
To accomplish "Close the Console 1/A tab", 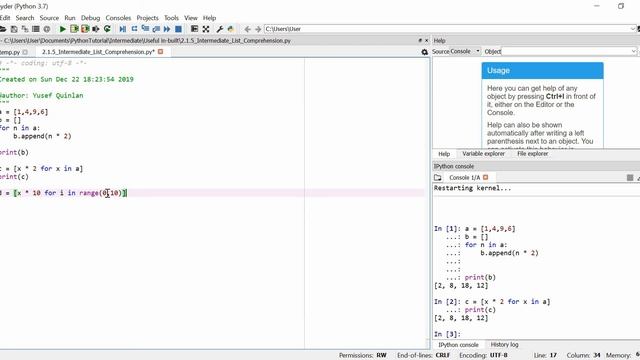I will pos(485,178).
